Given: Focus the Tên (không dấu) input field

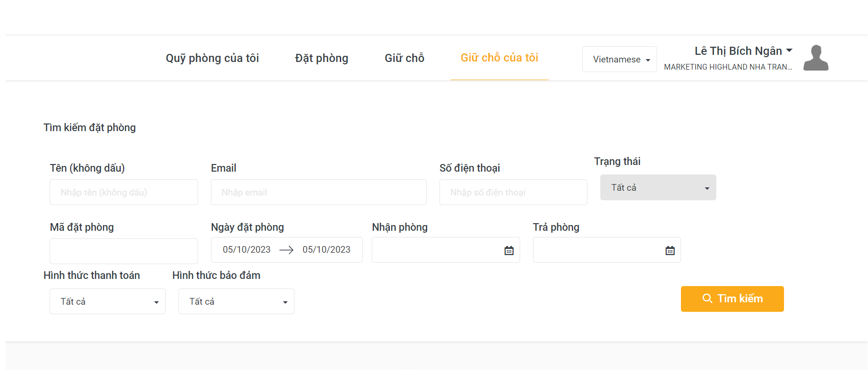Looking at the screenshot, I should coord(124,192).
